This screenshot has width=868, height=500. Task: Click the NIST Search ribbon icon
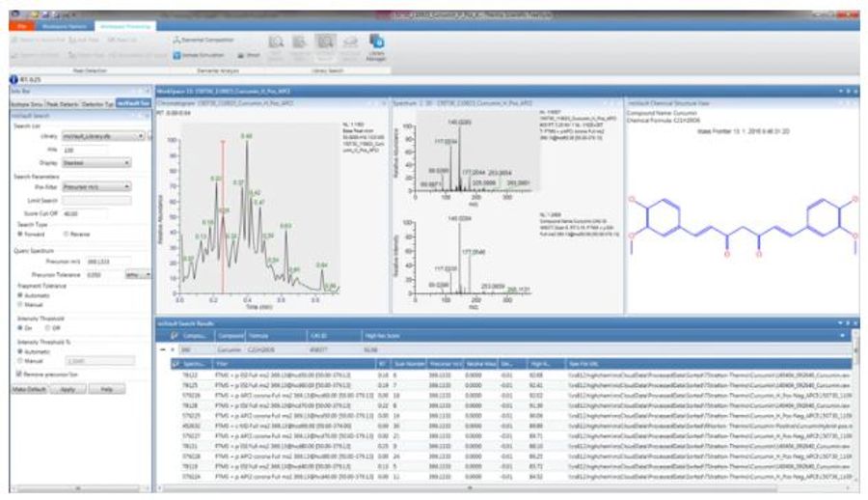[276, 47]
